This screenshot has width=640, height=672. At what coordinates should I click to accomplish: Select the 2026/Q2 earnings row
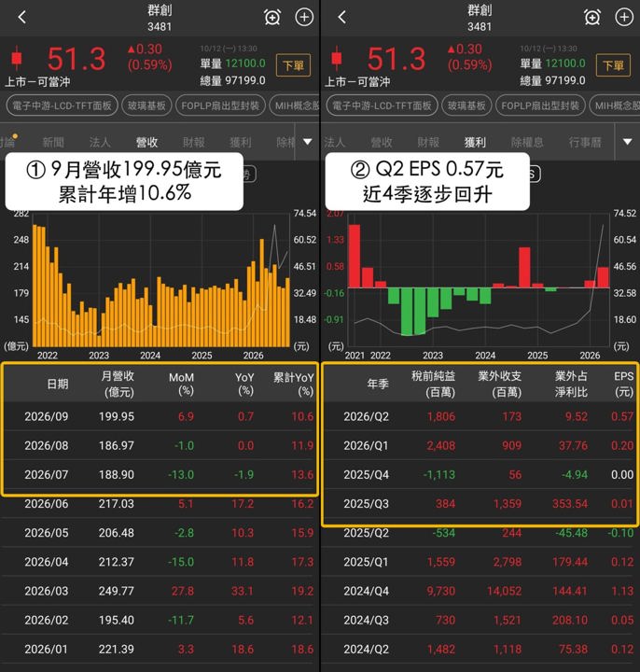pyautogui.click(x=480, y=416)
